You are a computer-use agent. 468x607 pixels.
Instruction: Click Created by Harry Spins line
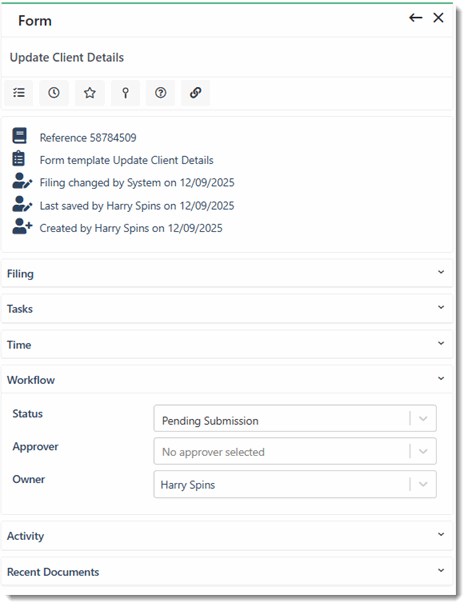pos(131,228)
